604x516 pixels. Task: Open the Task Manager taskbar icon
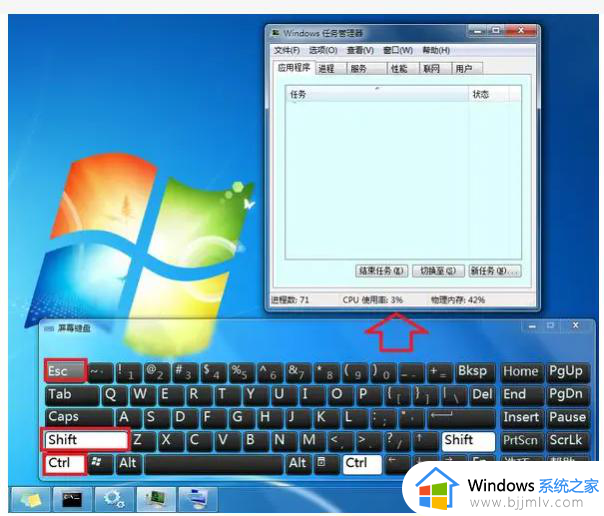(157, 499)
